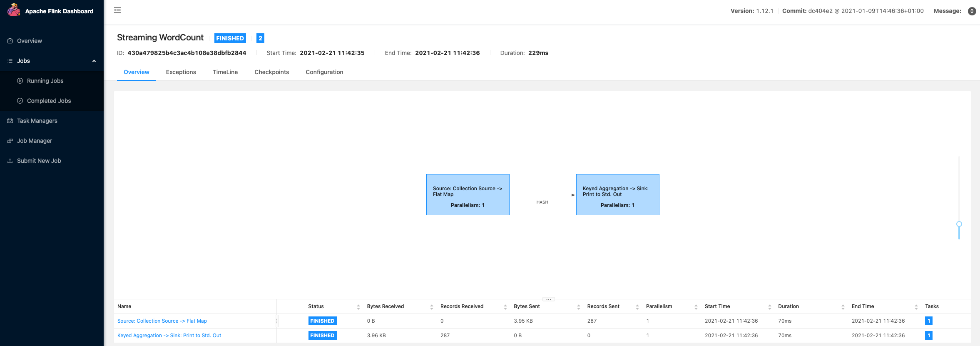Switch to the TimeLine tab
Image resolution: width=980 pixels, height=346 pixels.
[x=225, y=72]
